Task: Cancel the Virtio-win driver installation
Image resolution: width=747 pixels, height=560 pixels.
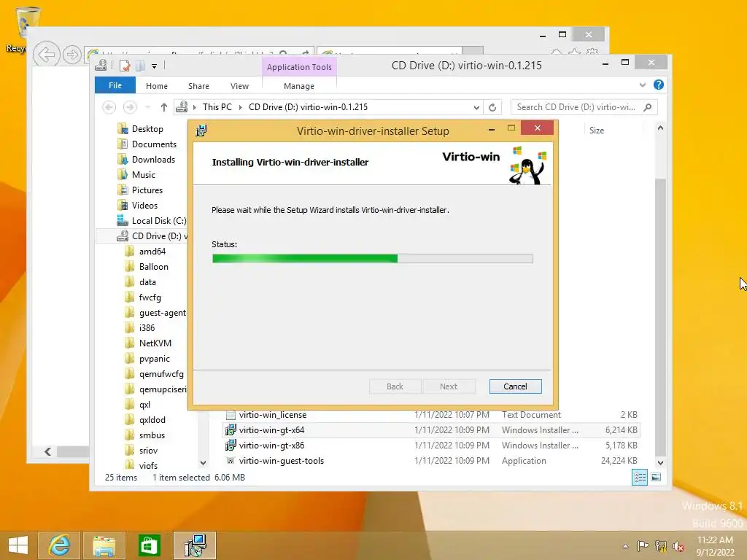Action: coord(515,386)
